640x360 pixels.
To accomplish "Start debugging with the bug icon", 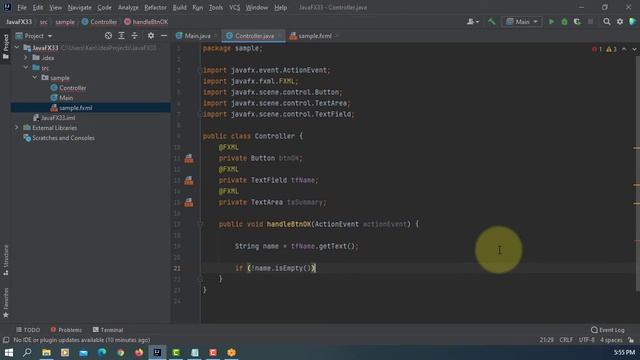I will coord(564,22).
